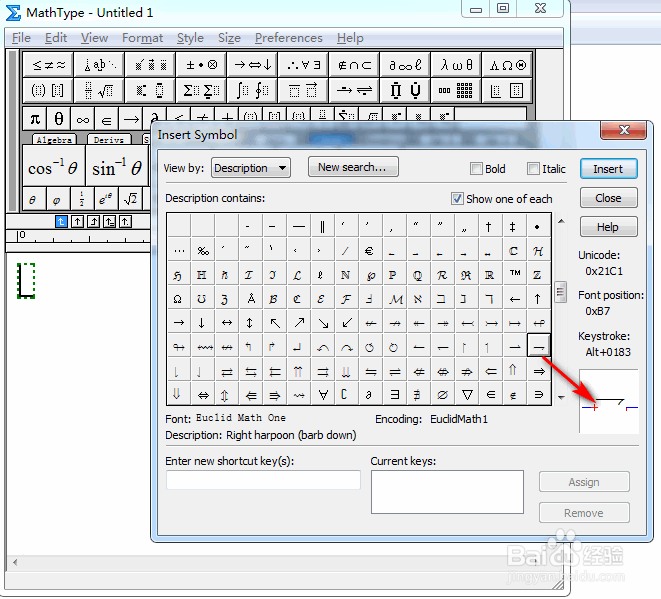This screenshot has width=661, height=599.
Task: Insert the inverse cosine theta expression
Action: point(54,167)
